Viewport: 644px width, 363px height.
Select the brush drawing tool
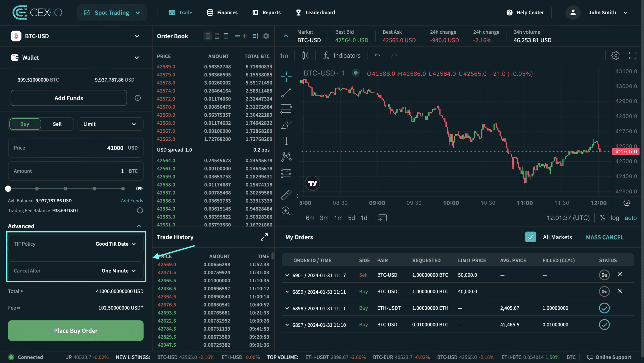(x=286, y=125)
